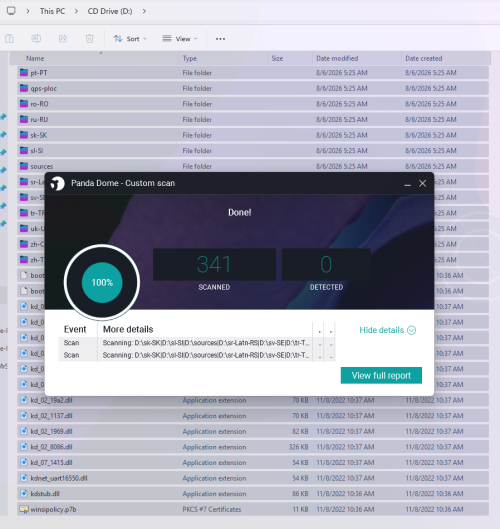Select file kdstub.dll

pyautogui.click(x=253, y=494)
